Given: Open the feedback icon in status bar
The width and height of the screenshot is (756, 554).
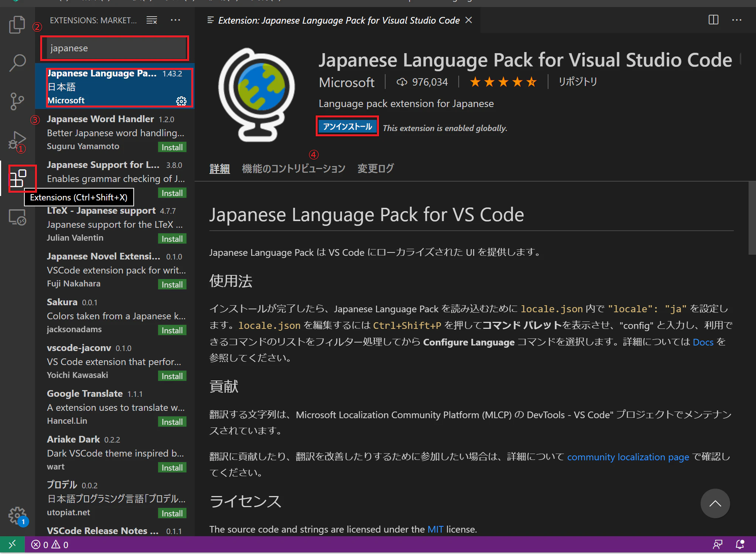Looking at the screenshot, I should pos(717,544).
